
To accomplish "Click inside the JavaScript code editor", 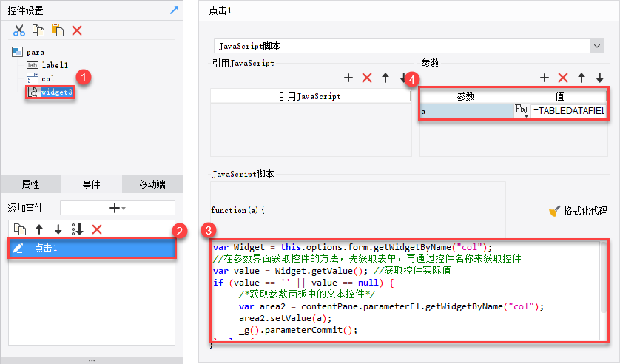I will coord(406,290).
